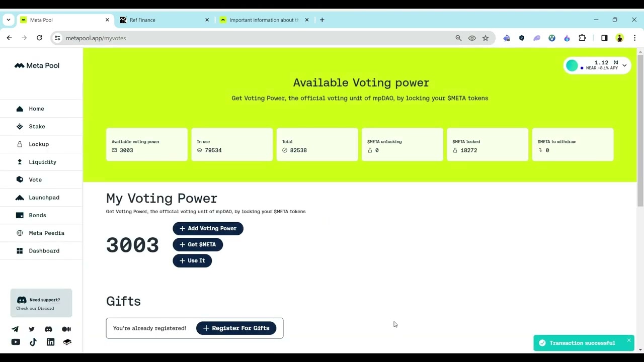Open the Chrome profile avatar
644x362 pixels.
[619, 38]
